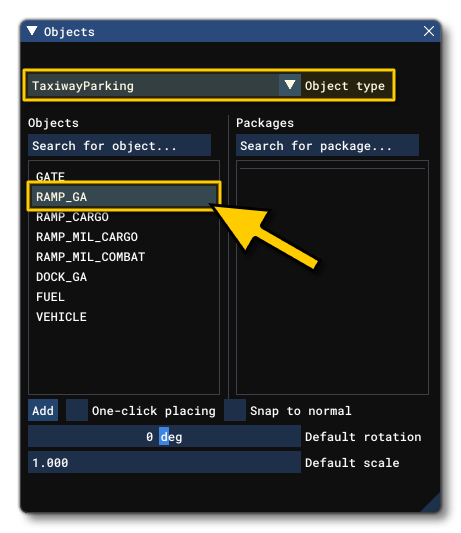461x533 pixels.
Task: Enable One-click placing checkbox
Action: pos(77,410)
